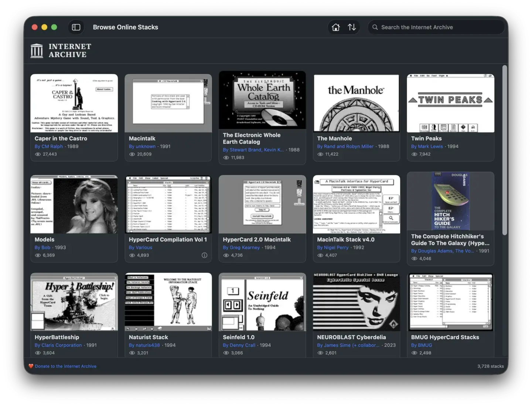Open the Hitchhiker's Guide cover thumbnail

(x=451, y=201)
